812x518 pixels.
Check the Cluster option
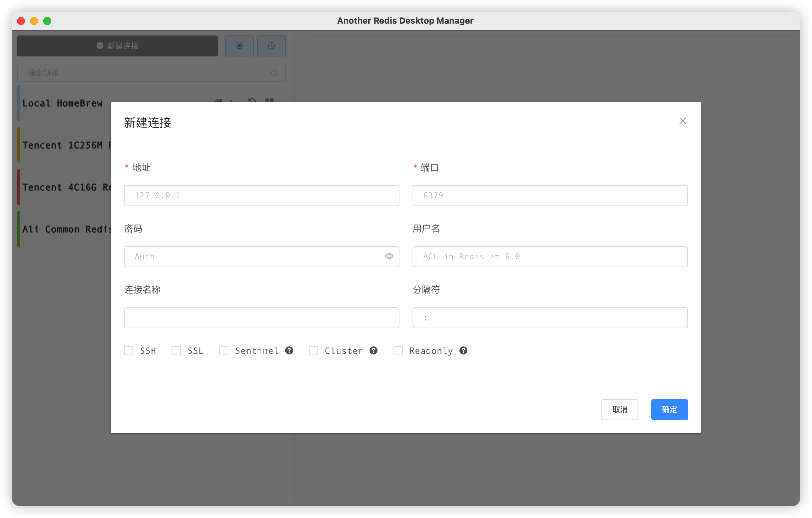click(313, 351)
